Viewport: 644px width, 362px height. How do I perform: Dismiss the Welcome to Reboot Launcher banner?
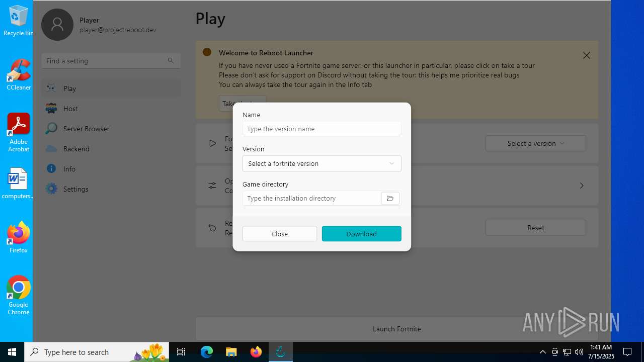coord(586,55)
